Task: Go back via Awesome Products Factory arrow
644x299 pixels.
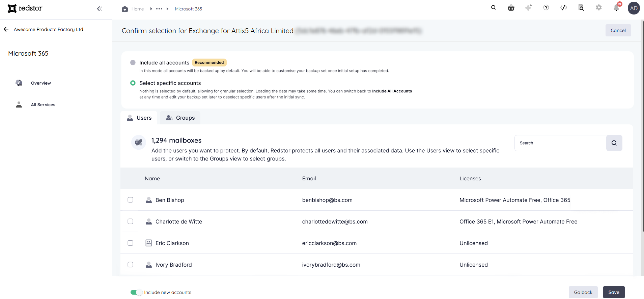Action: pyautogui.click(x=6, y=29)
